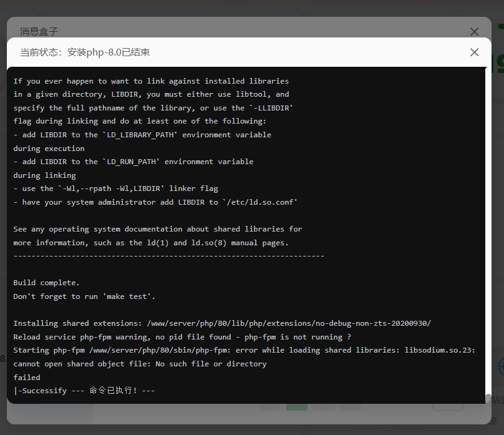504x435 pixels.
Task: Close the 消息盒子 message box window
Action: (474, 31)
